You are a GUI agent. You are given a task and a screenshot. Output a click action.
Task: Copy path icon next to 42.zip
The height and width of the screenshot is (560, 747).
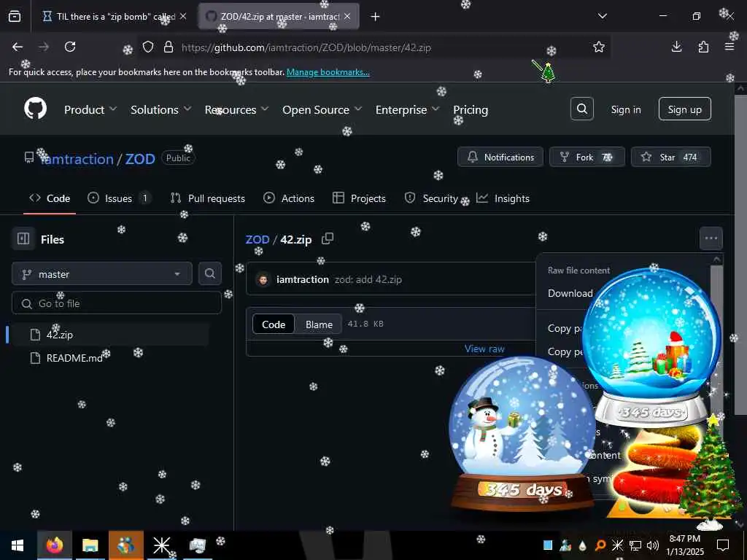pos(328,238)
